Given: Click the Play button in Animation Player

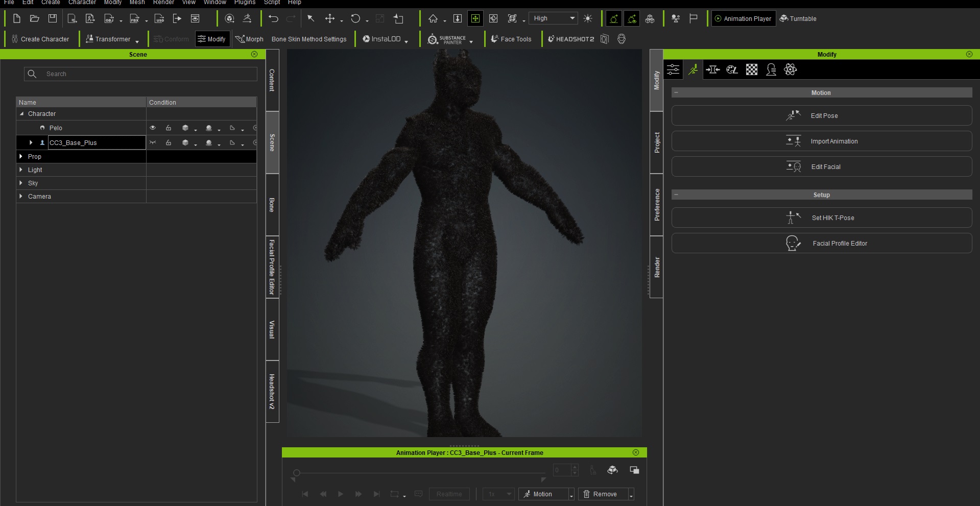Looking at the screenshot, I should tap(341, 494).
